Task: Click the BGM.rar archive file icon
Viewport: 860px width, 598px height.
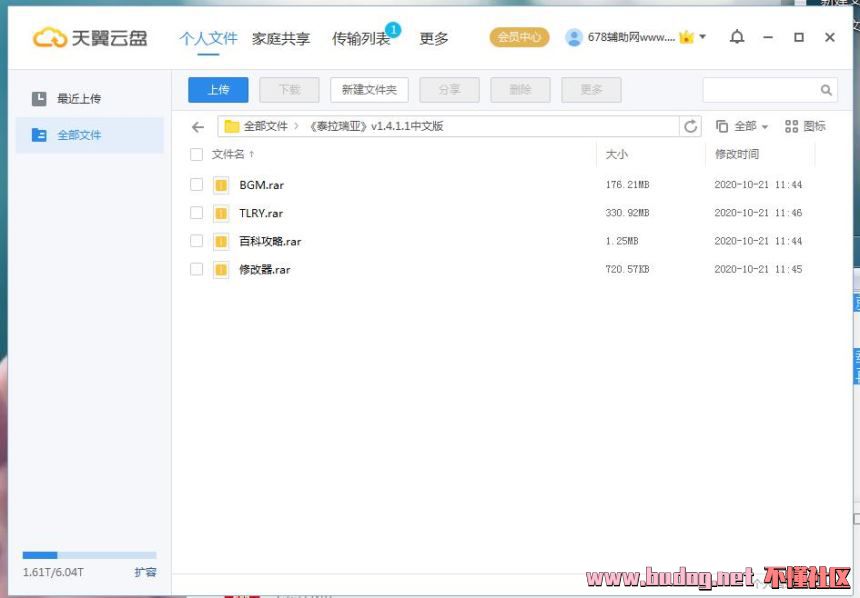Action: [x=221, y=185]
